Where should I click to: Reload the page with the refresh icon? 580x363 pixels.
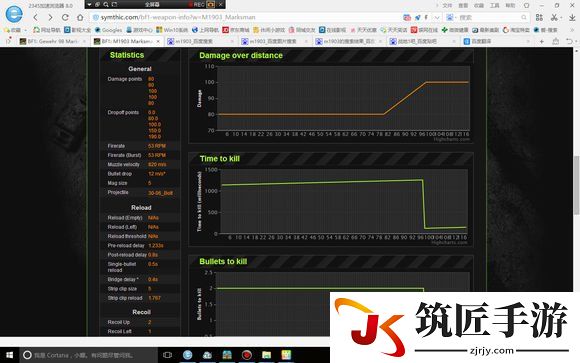tap(65, 17)
